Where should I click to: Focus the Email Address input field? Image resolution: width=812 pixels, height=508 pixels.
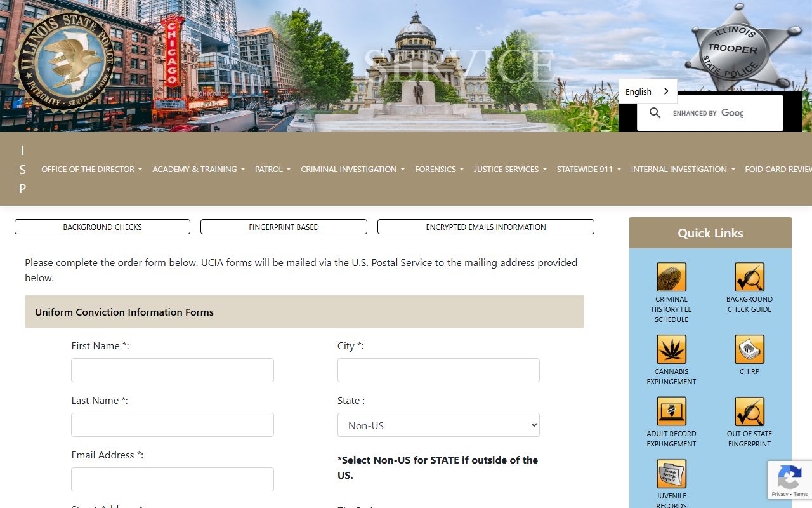pos(173,479)
